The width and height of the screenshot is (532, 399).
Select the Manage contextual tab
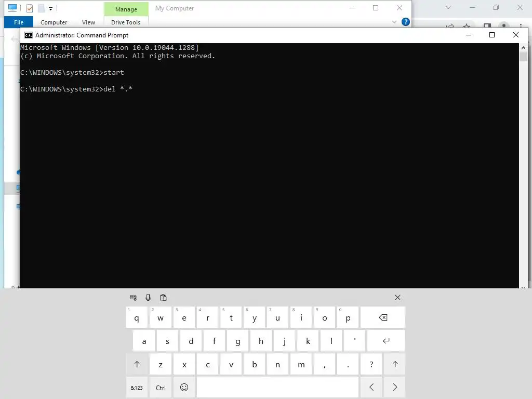point(126,9)
